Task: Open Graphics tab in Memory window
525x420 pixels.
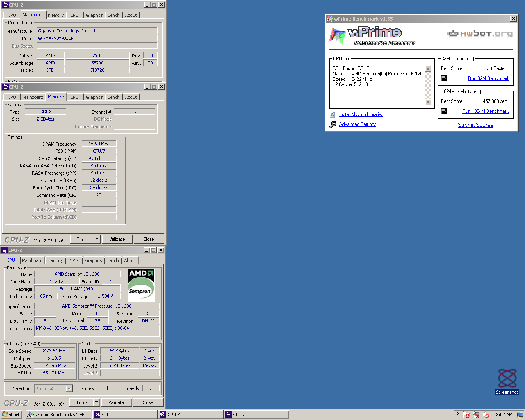Action: pyautogui.click(x=94, y=97)
